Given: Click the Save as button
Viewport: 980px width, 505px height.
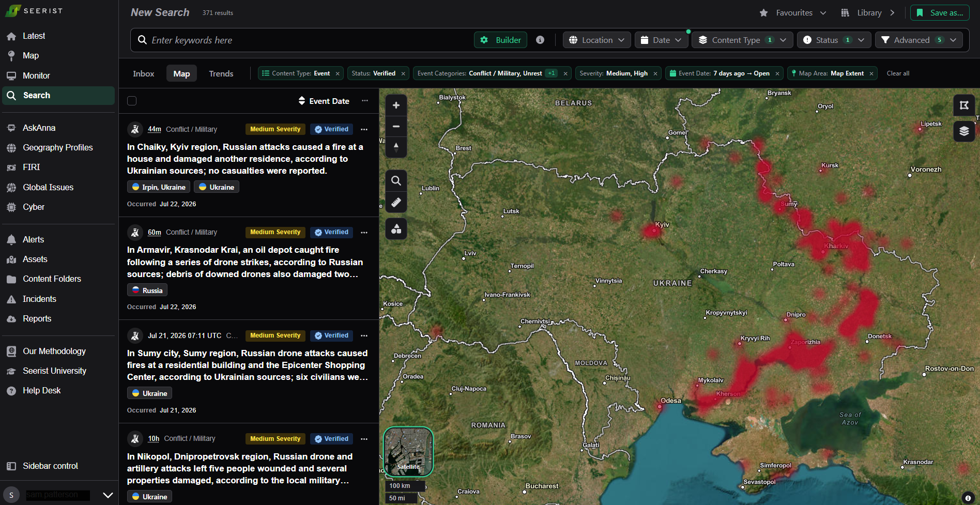Looking at the screenshot, I should 940,13.
